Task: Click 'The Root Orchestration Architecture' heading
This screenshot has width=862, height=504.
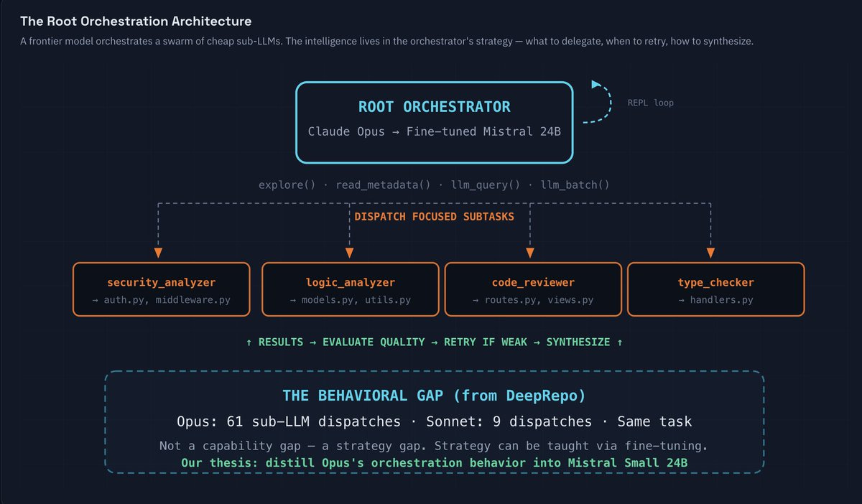Action: pyautogui.click(x=136, y=22)
